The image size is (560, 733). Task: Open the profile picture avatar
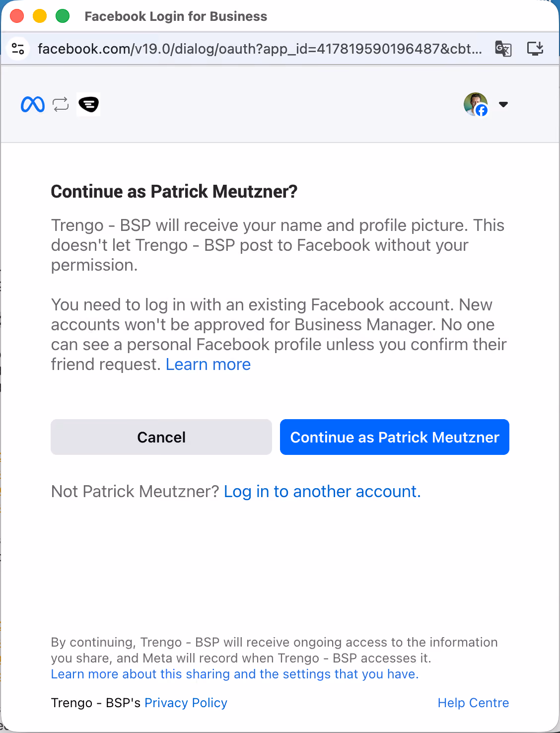click(x=475, y=104)
